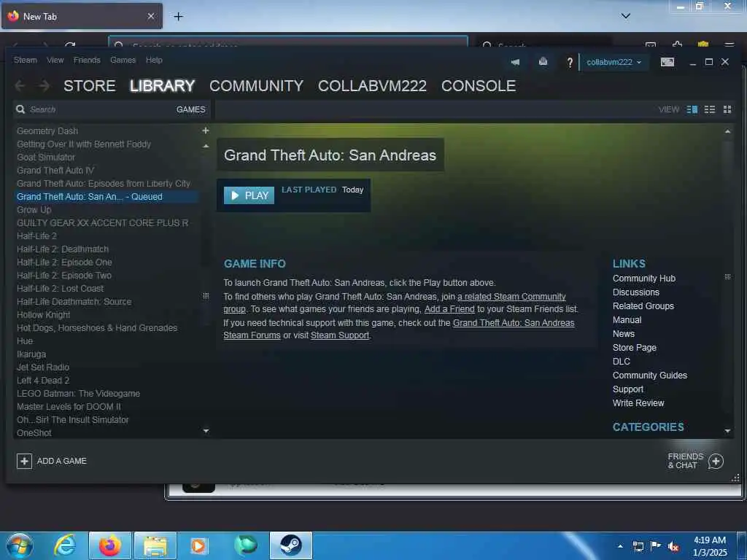Open the related Steam Community group link
Image resolution: width=747 pixels, height=560 pixels.
[x=511, y=297]
